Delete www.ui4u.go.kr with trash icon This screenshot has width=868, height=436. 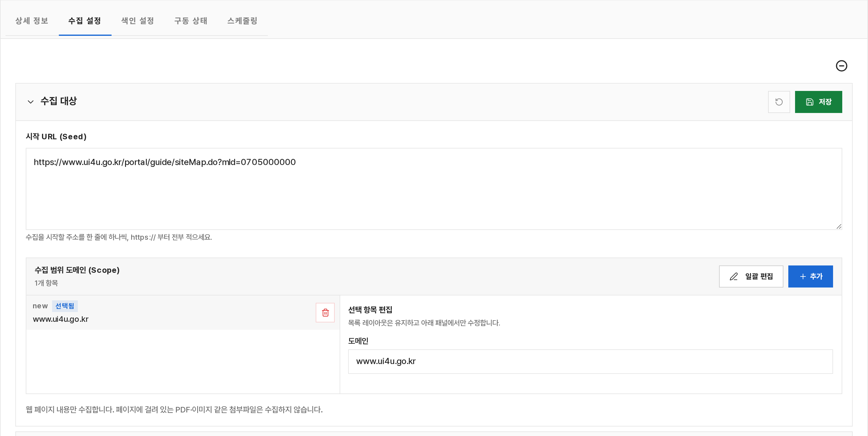[x=325, y=312]
